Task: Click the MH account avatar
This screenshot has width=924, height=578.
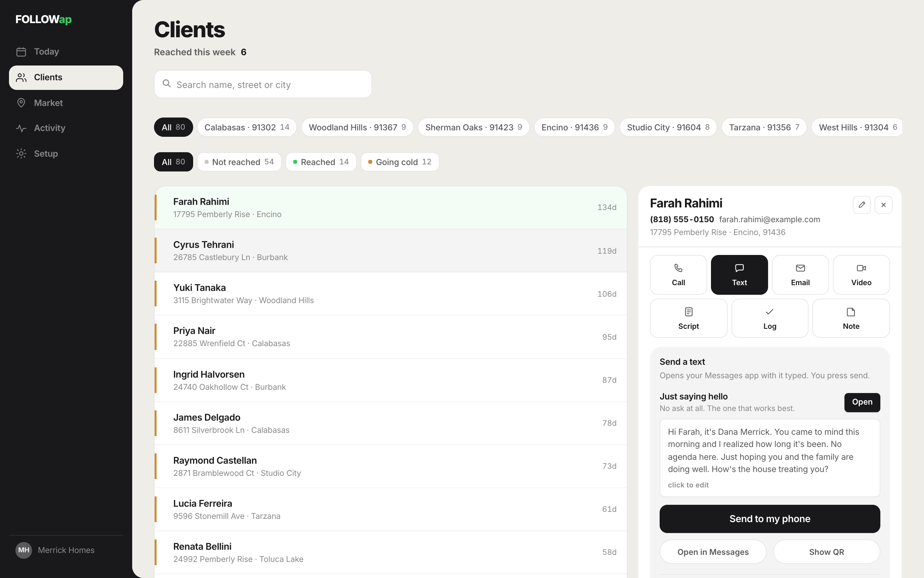Action: (24, 550)
